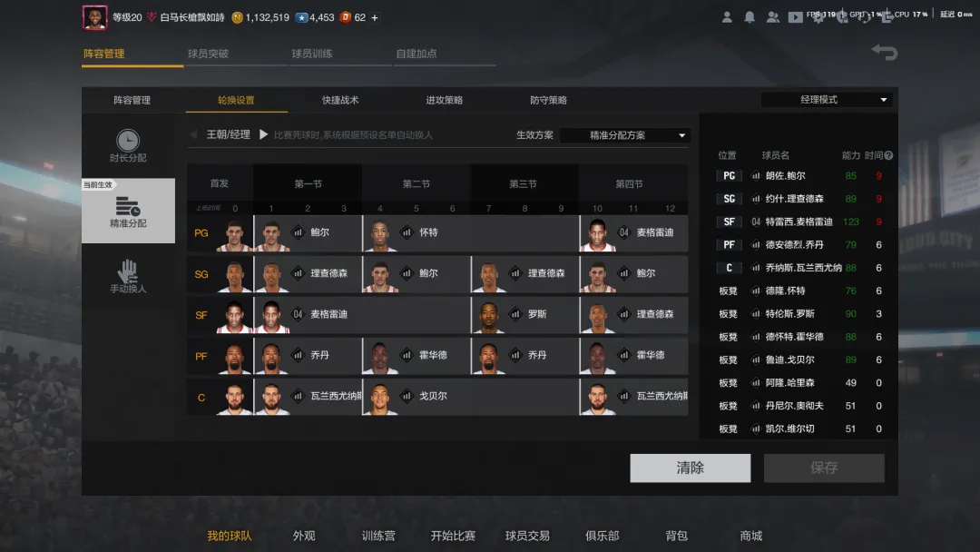Switch to the 快捷战术 tab
This screenshot has width=980, height=552.
340,100
